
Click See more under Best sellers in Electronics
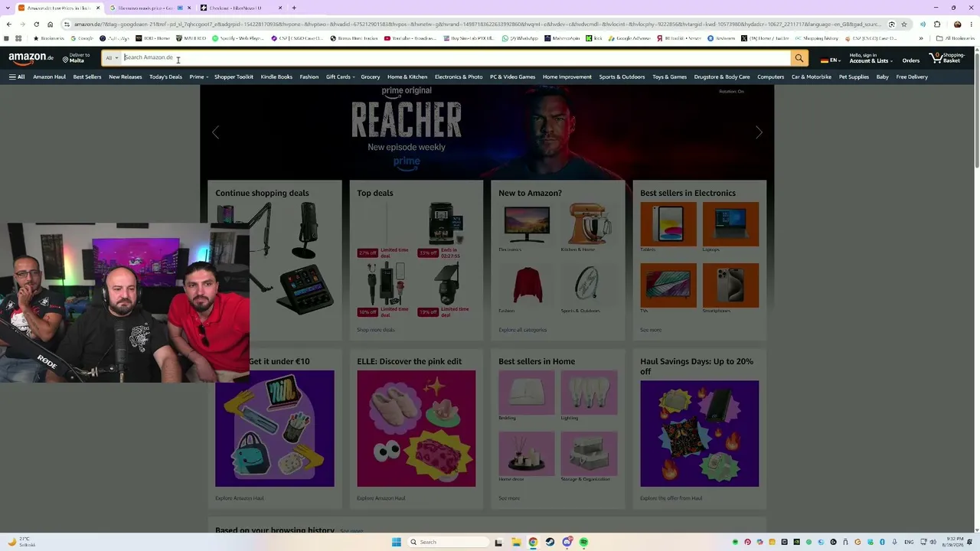pyautogui.click(x=651, y=330)
